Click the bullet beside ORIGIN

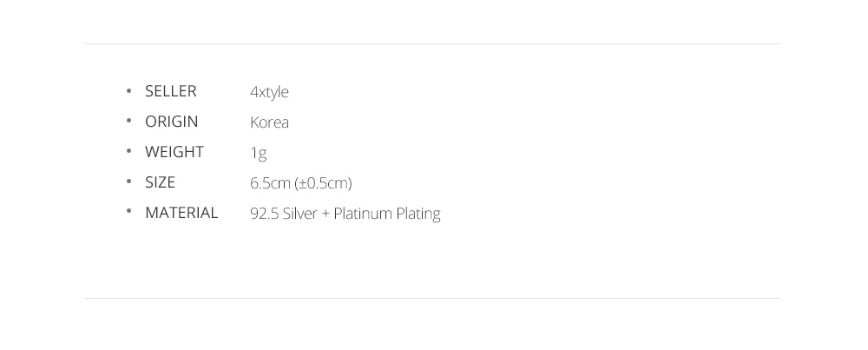click(x=129, y=121)
